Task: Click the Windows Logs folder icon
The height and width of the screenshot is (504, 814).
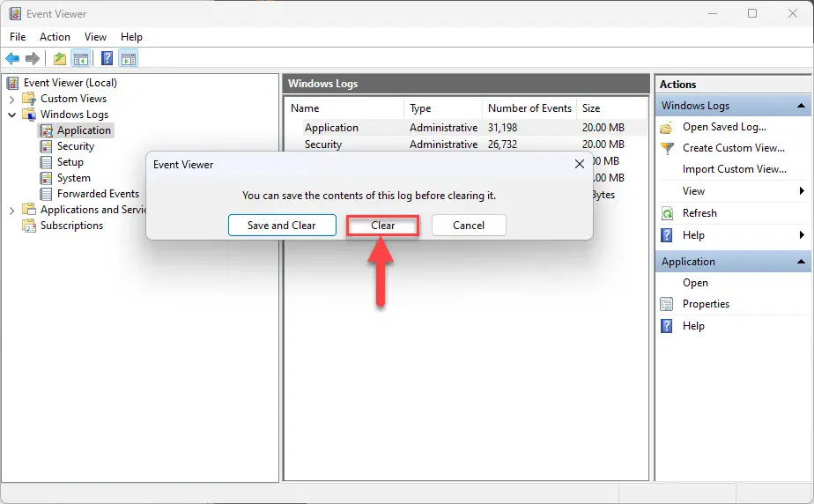Action: click(x=28, y=115)
